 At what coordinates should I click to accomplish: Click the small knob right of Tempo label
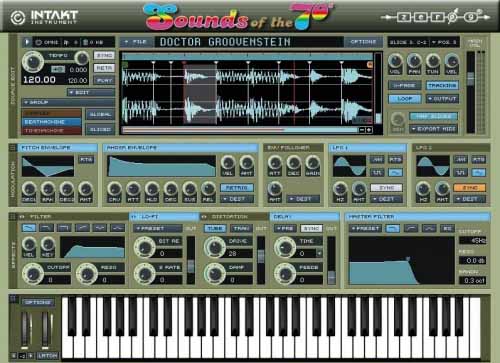[81, 58]
